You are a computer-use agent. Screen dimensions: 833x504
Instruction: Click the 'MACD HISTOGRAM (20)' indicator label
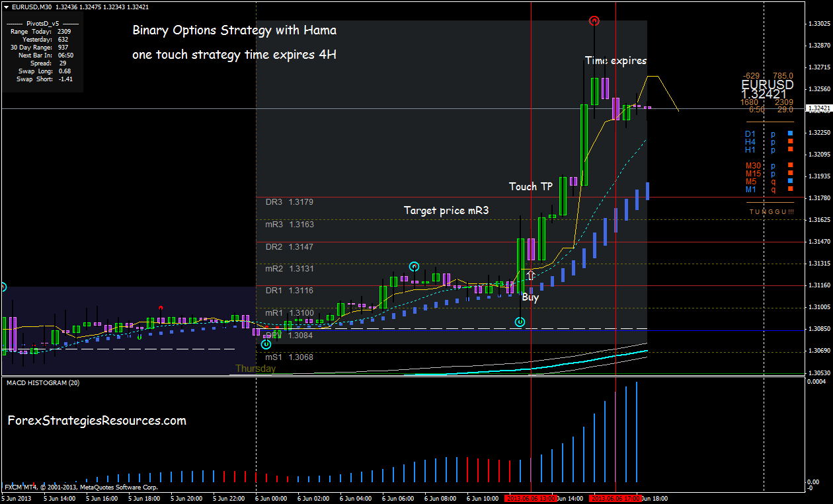[x=43, y=382]
